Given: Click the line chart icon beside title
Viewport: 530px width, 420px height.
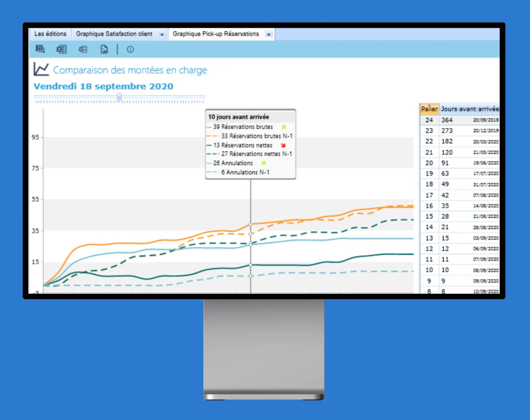Looking at the screenshot, I should (x=41, y=70).
